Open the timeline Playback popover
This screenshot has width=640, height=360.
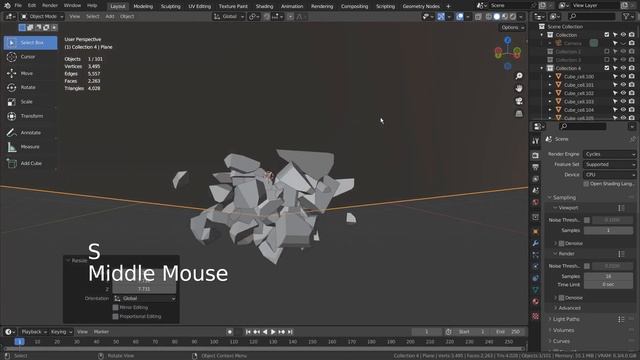[x=34, y=332]
